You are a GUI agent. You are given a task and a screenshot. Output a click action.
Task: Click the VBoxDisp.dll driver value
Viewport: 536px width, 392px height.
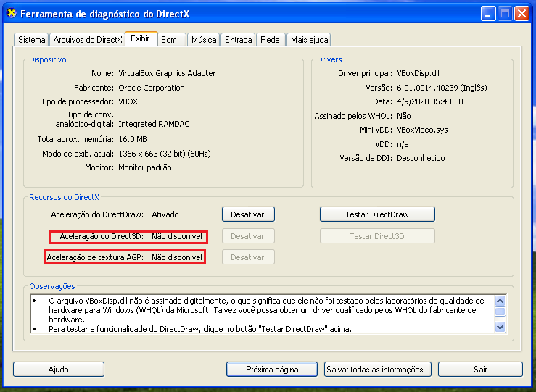[418, 73]
